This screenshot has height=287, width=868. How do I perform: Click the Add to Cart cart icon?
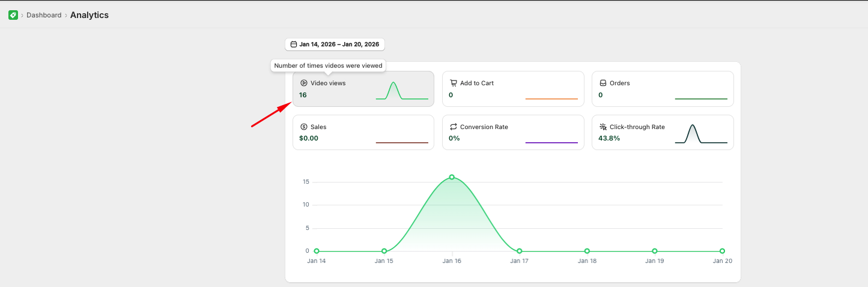[454, 83]
